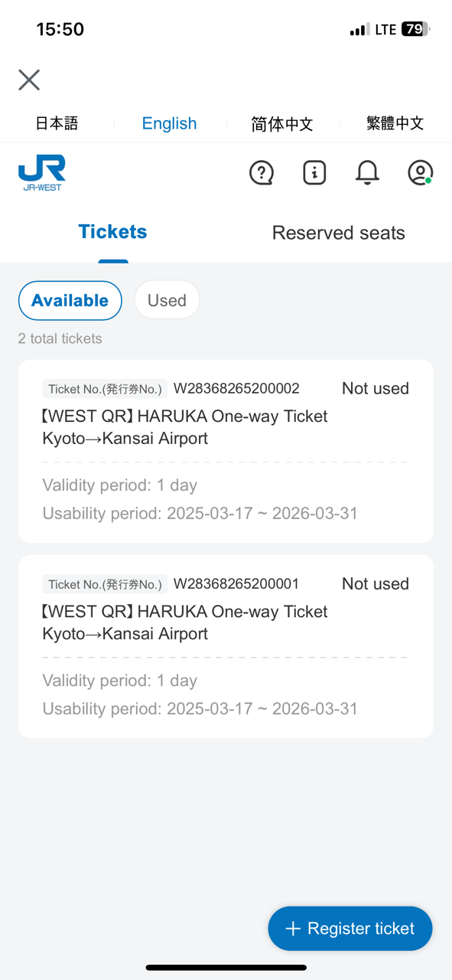Screen dimensions: 452x980
Task: Tap the Register ticket button
Action: pyautogui.click(x=350, y=929)
